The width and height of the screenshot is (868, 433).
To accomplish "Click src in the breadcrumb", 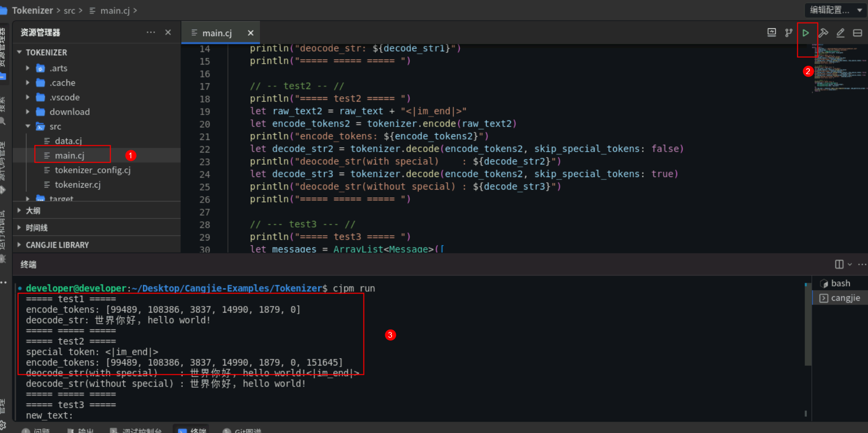I will click(69, 10).
